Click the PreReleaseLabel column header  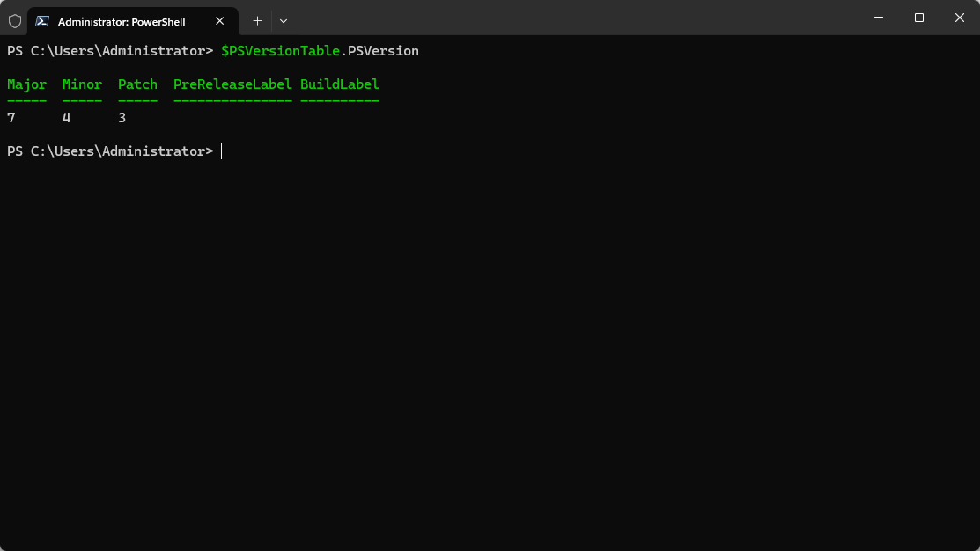coord(232,84)
